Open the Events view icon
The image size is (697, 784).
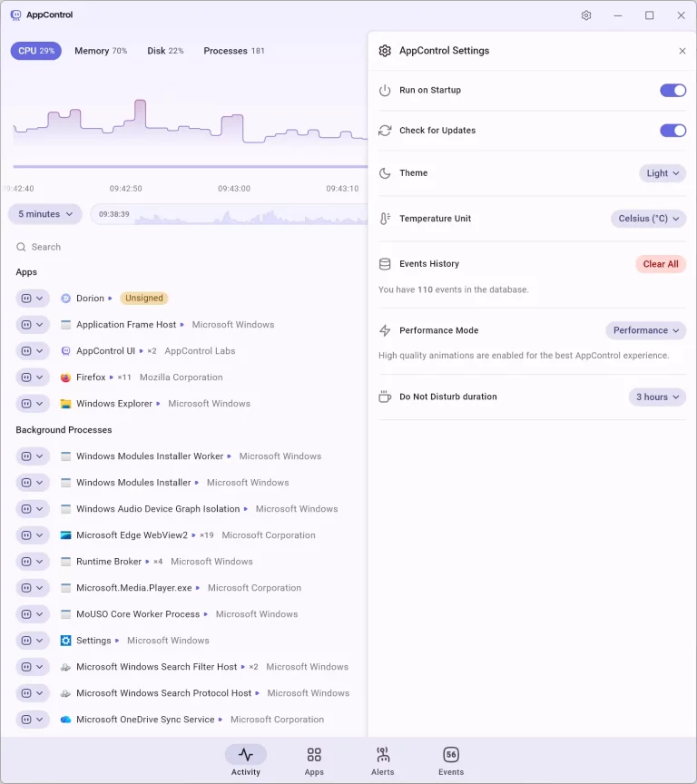[x=451, y=755]
